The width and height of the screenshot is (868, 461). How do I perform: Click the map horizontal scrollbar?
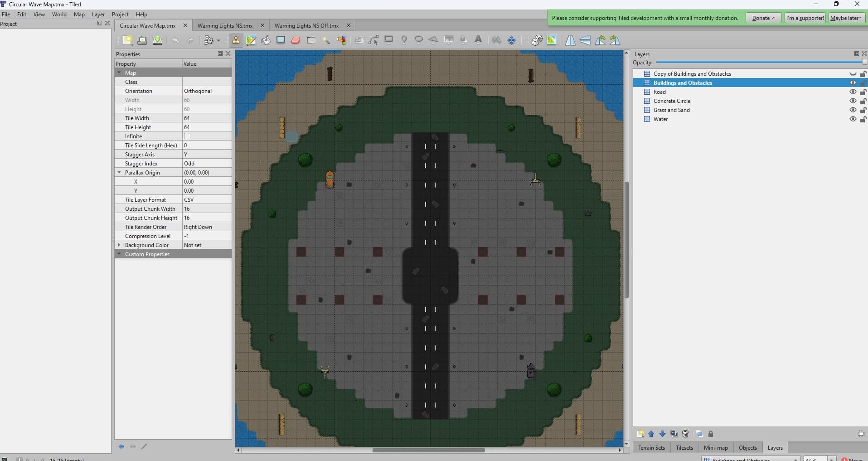click(428, 450)
